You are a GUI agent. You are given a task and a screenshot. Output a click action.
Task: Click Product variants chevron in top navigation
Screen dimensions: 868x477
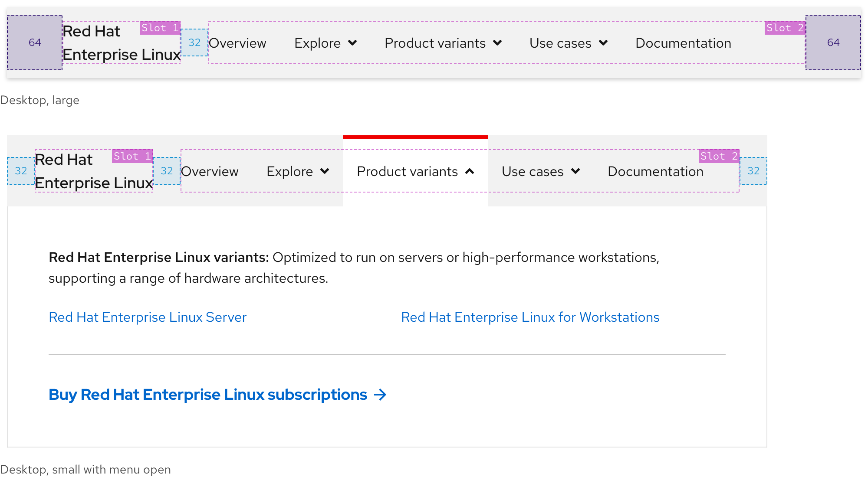point(497,43)
